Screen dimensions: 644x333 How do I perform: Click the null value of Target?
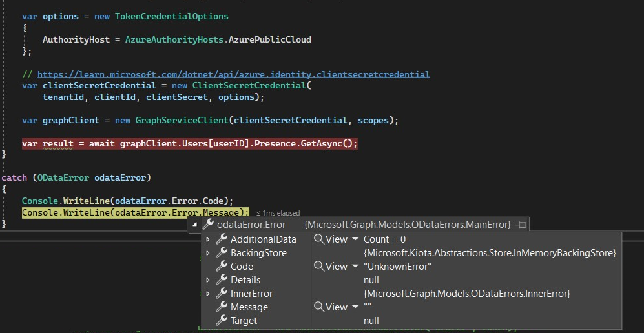click(371, 321)
